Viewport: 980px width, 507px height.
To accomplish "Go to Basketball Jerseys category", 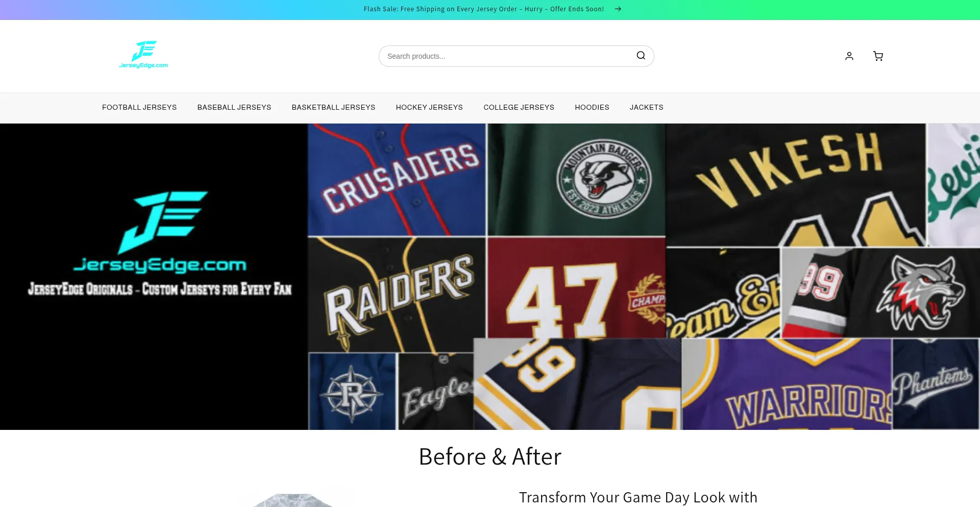I will click(x=333, y=107).
